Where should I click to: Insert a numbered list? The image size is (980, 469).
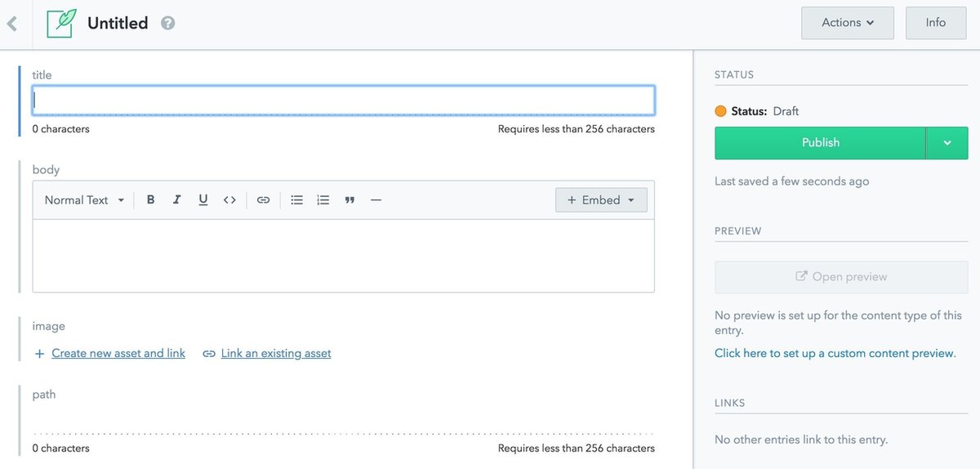(x=323, y=200)
